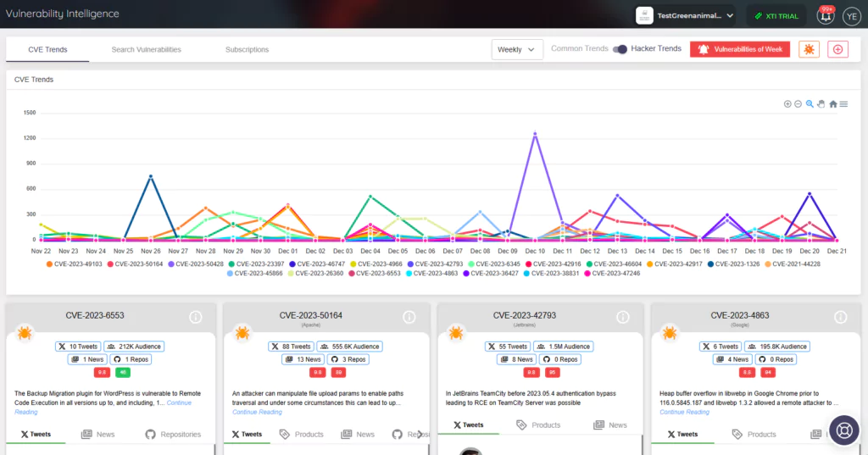Click the 10 Tweets badge
The width and height of the screenshot is (868, 455).
tap(78, 347)
